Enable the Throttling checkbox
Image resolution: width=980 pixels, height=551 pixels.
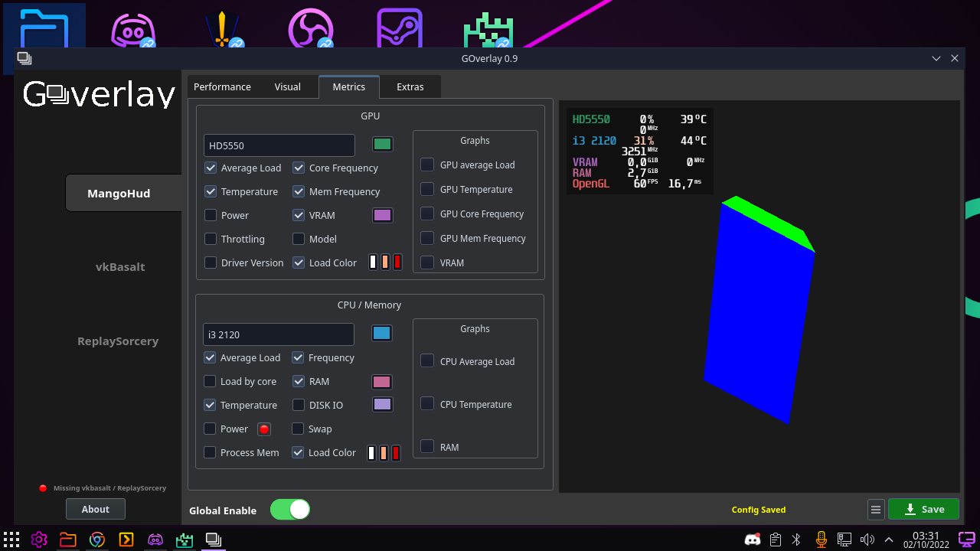(x=211, y=239)
